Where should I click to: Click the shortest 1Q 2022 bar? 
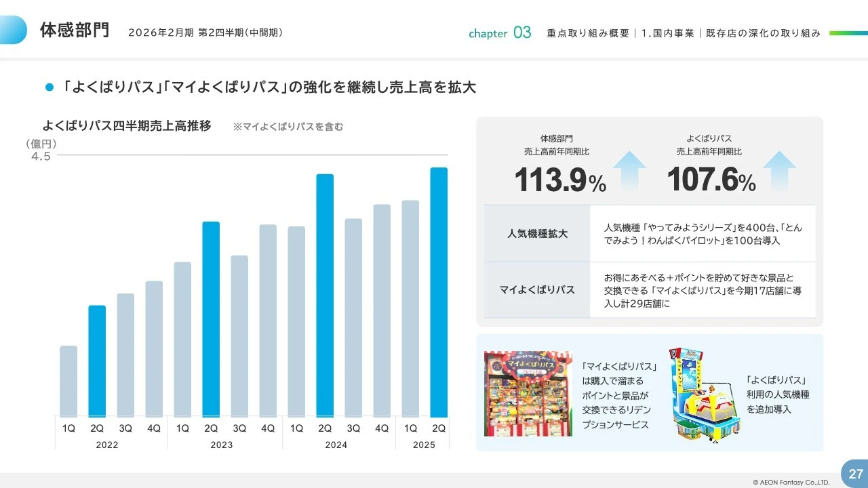click(68, 381)
